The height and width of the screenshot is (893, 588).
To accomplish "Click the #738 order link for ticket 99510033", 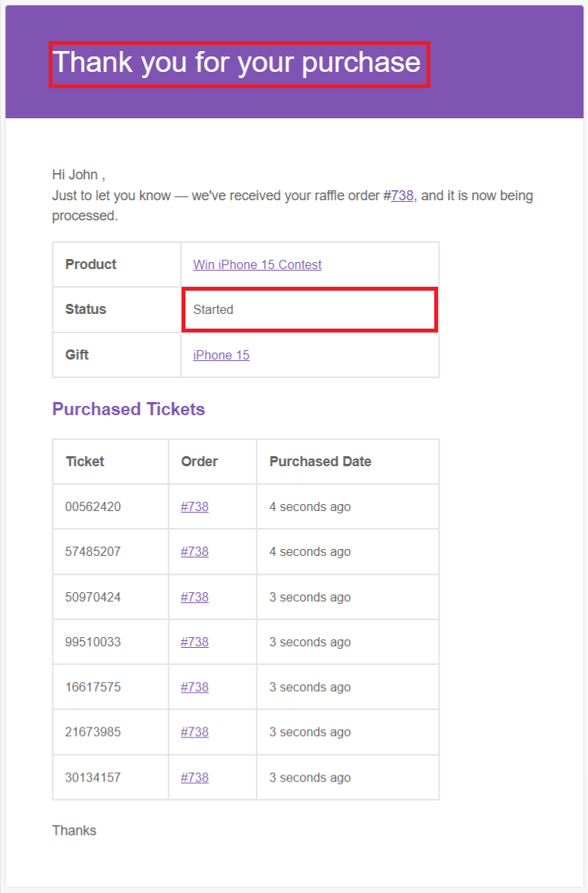I will pyautogui.click(x=194, y=641).
